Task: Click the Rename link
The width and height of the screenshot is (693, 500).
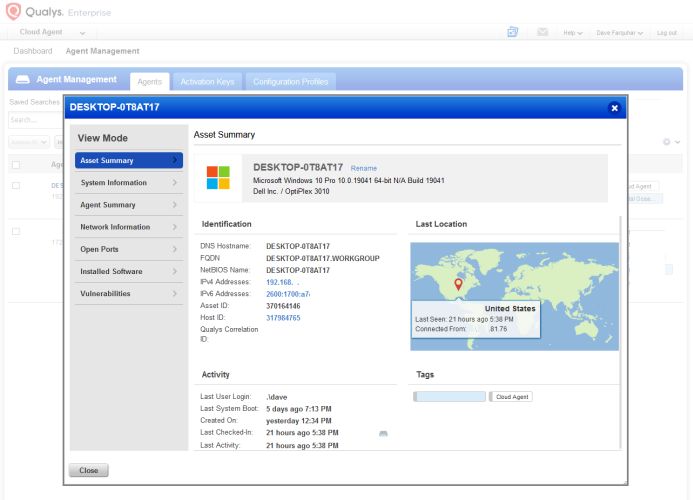Action: (364, 168)
